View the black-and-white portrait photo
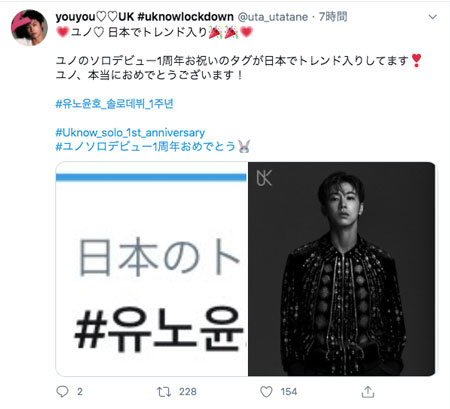The height and width of the screenshot is (409, 450). (342, 269)
